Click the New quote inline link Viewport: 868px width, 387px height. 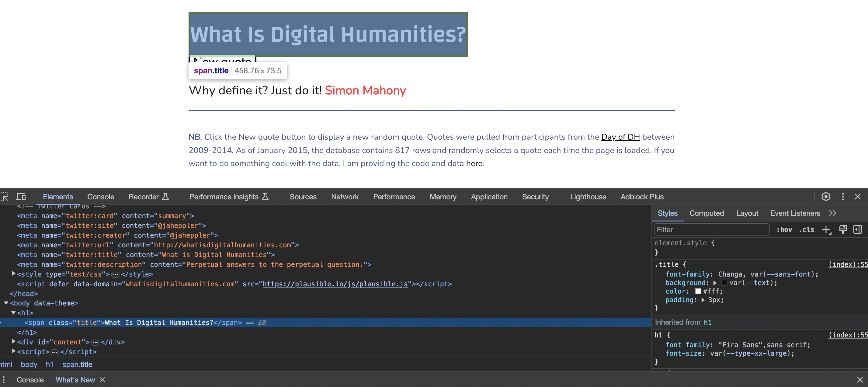[x=259, y=137]
